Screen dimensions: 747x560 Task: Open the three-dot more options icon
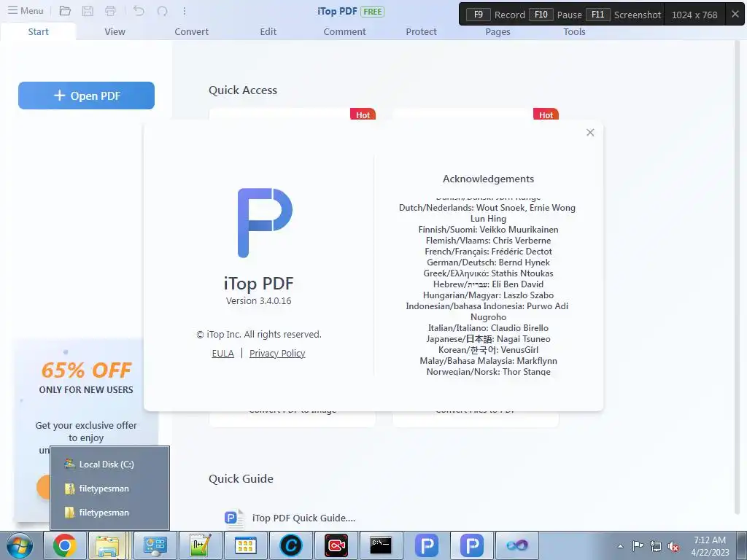185,11
